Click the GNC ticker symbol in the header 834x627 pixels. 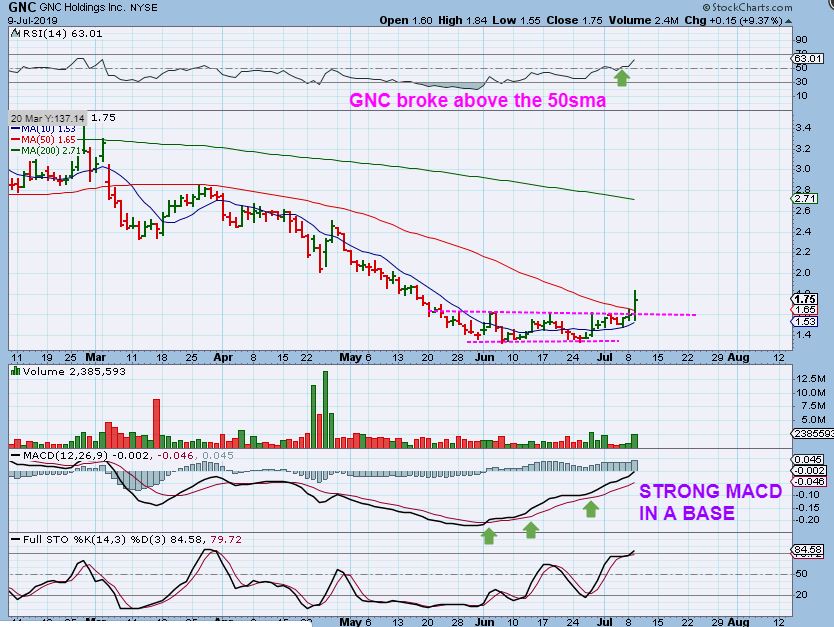(x=22, y=7)
